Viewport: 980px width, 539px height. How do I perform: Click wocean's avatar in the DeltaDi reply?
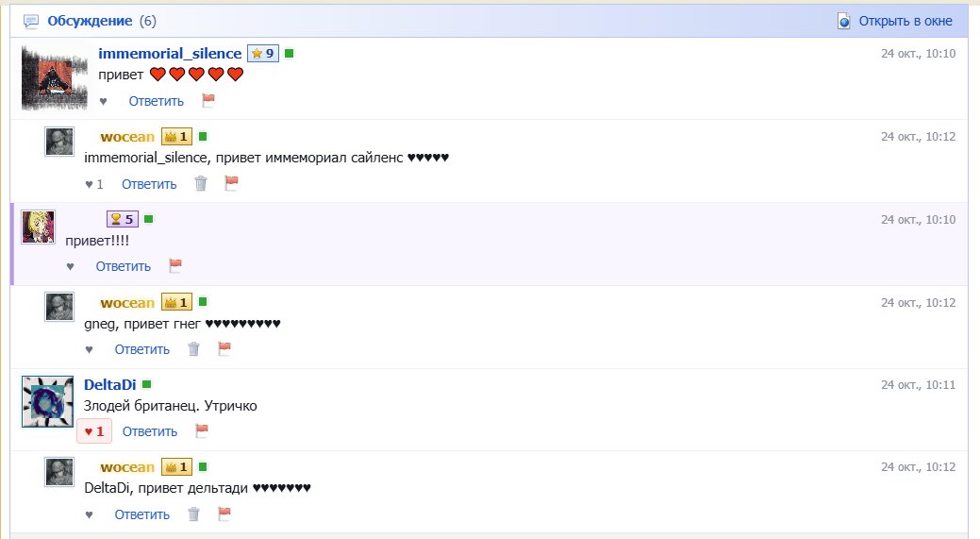[x=59, y=472]
